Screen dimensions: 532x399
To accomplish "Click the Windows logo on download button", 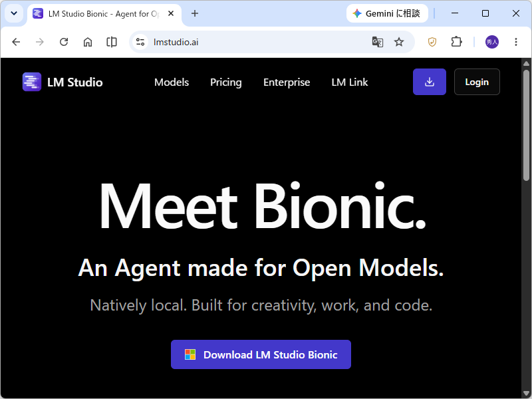I will (x=190, y=354).
